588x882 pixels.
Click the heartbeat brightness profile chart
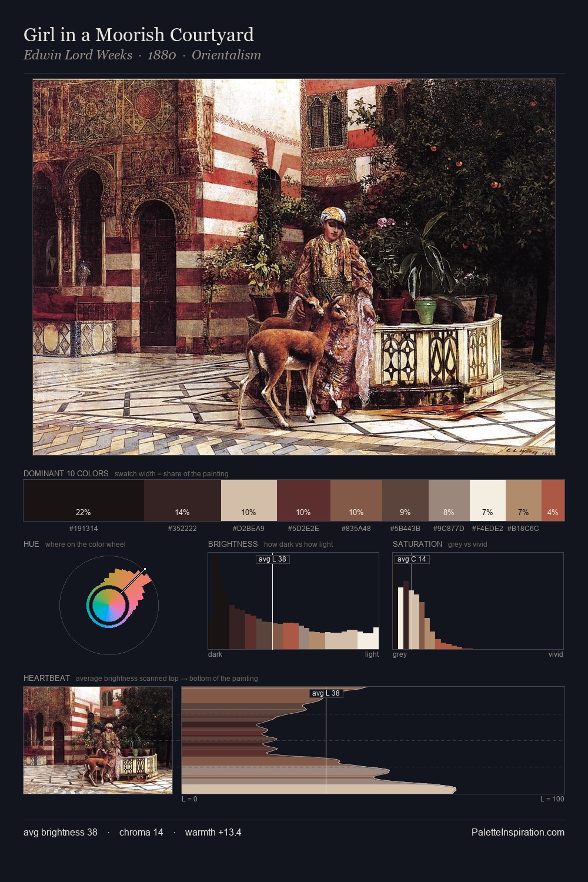coord(373,740)
